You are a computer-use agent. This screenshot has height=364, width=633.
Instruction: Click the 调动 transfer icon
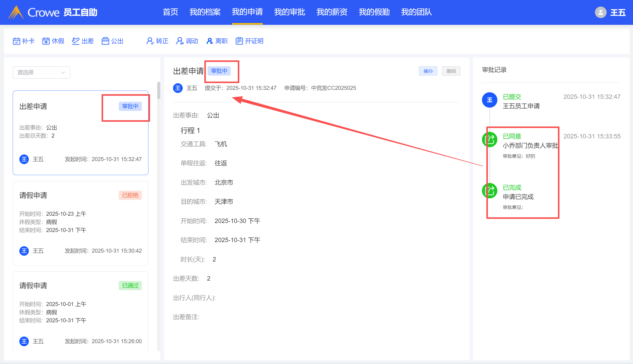pos(180,41)
